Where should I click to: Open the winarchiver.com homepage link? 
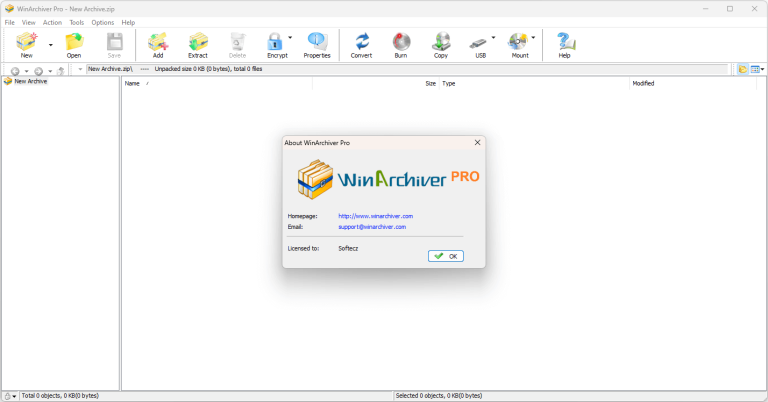point(375,216)
